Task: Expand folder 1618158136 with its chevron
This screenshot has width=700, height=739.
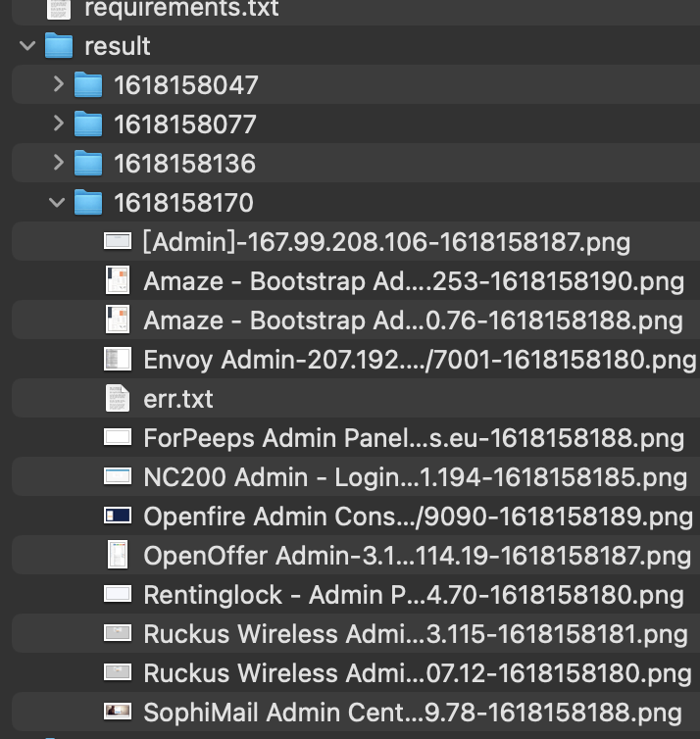Action: point(58,163)
